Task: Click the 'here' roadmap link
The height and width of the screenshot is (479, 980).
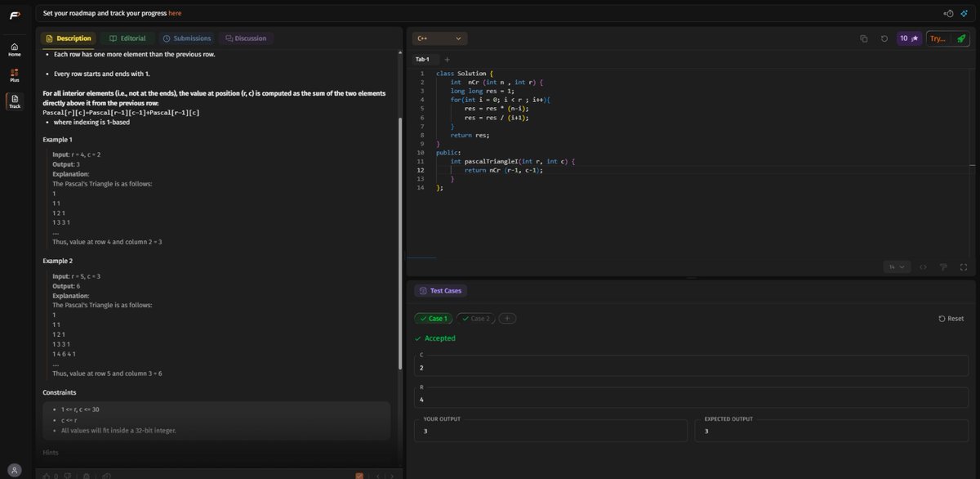Action: [x=175, y=13]
